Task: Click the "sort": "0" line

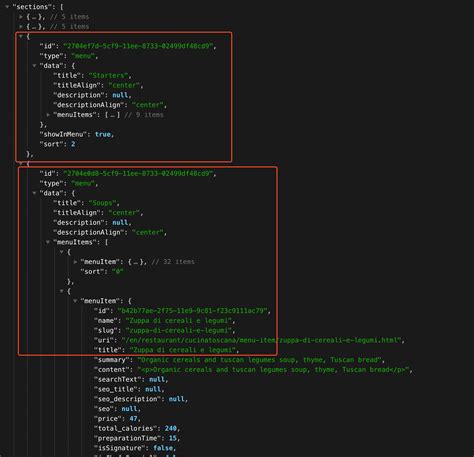Action: click(x=102, y=272)
